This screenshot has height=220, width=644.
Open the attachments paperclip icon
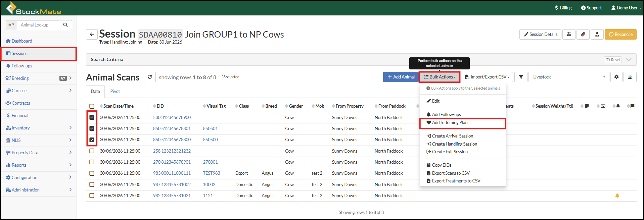[583, 34]
